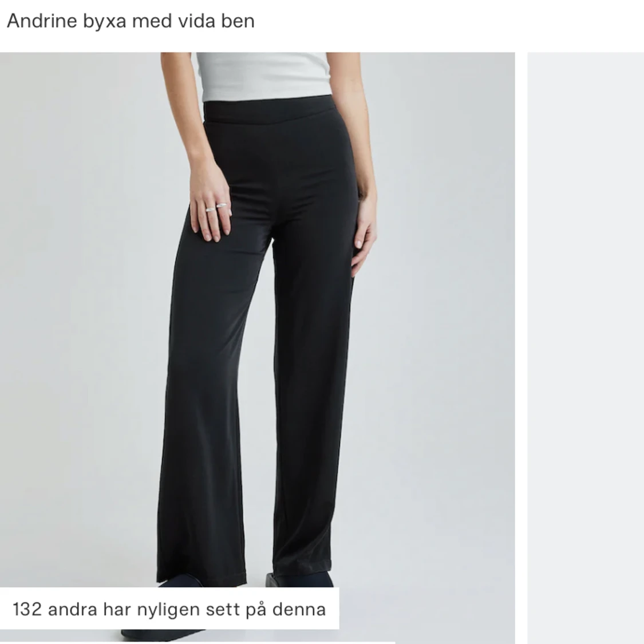The width and height of the screenshot is (644, 644).
Task: Click the word 'Andrine' in the product name
Action: (x=42, y=21)
